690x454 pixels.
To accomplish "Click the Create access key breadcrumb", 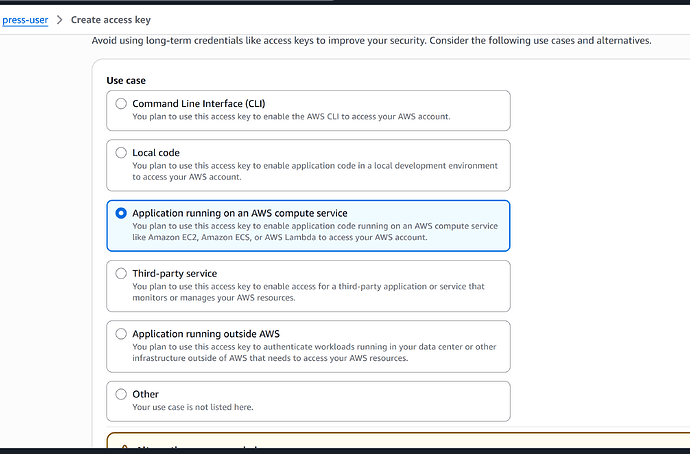I will [111, 20].
